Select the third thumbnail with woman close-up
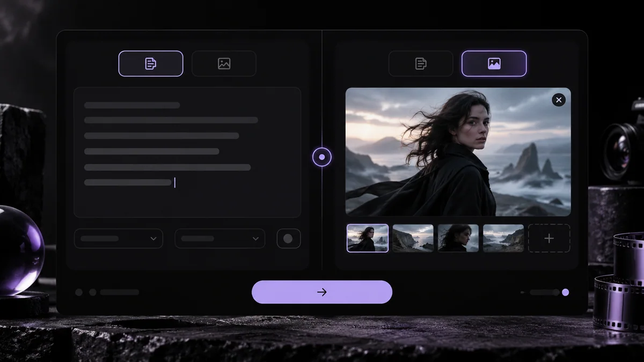The width and height of the screenshot is (644, 362). 458,238
